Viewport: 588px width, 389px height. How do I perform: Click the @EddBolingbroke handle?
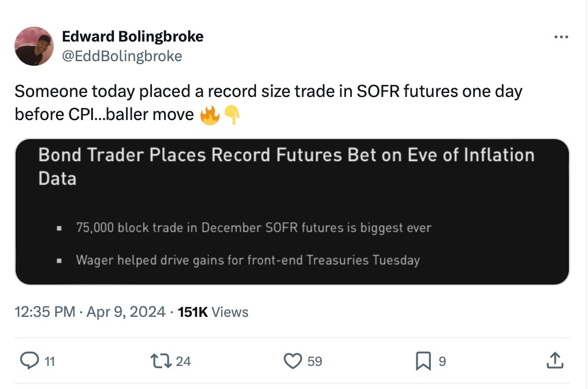122,56
